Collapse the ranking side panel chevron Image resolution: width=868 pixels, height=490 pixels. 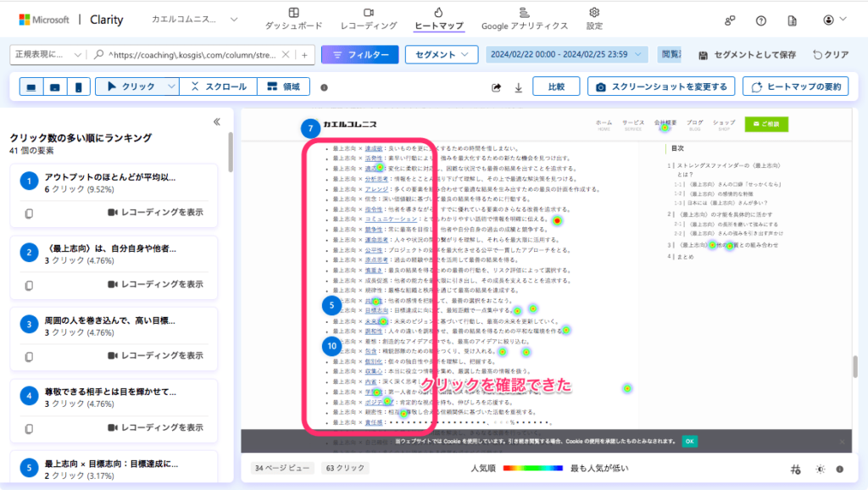217,122
